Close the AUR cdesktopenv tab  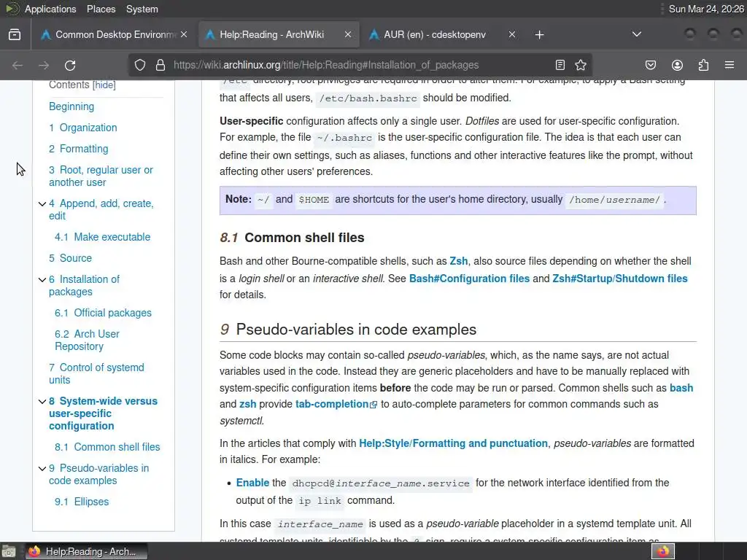click(511, 34)
